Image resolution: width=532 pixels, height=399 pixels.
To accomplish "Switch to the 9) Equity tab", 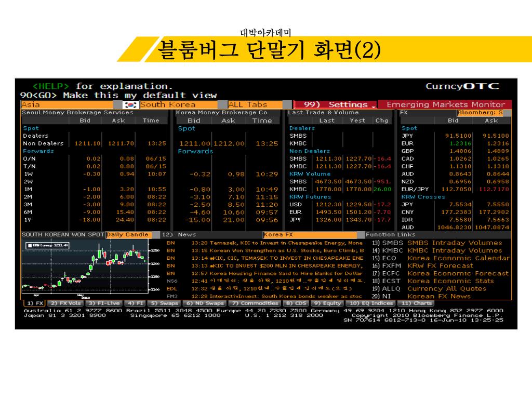I will [x=327, y=303].
